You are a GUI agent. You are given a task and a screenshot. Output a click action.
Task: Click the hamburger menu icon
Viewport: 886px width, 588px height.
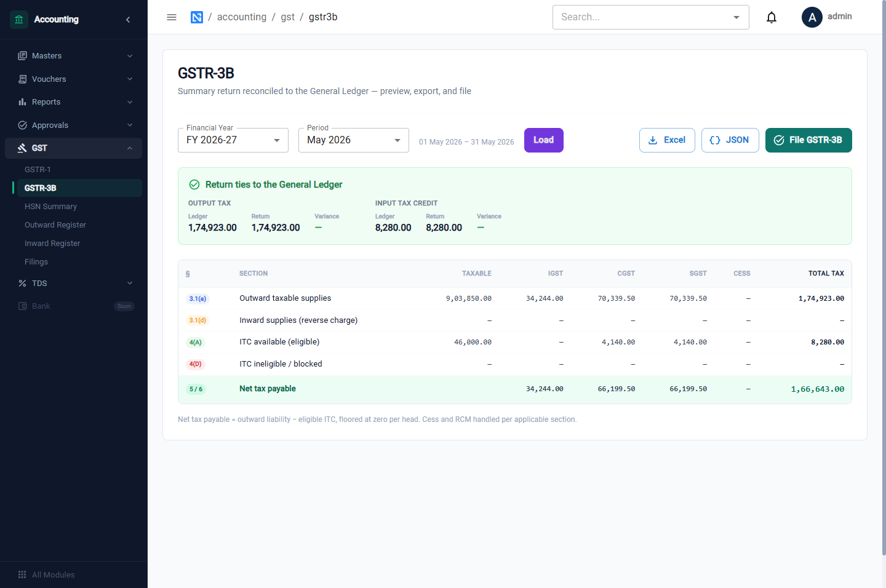pos(172,17)
